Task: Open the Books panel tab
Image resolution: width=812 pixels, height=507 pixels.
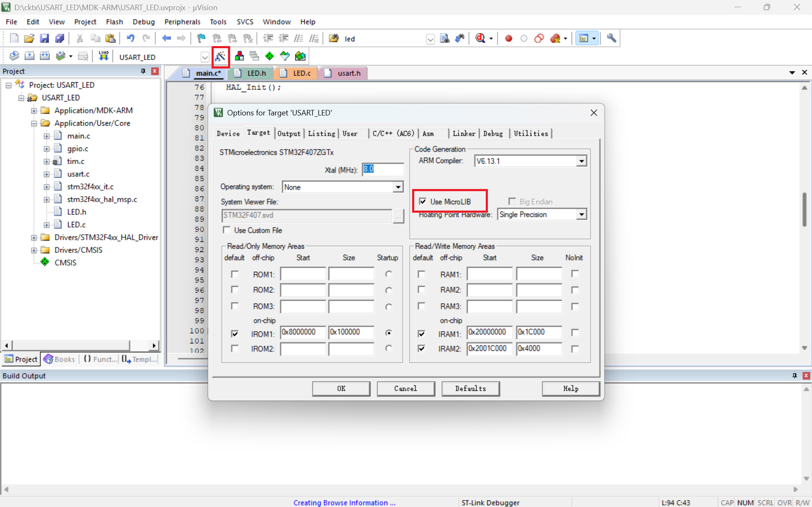Action: [60, 359]
